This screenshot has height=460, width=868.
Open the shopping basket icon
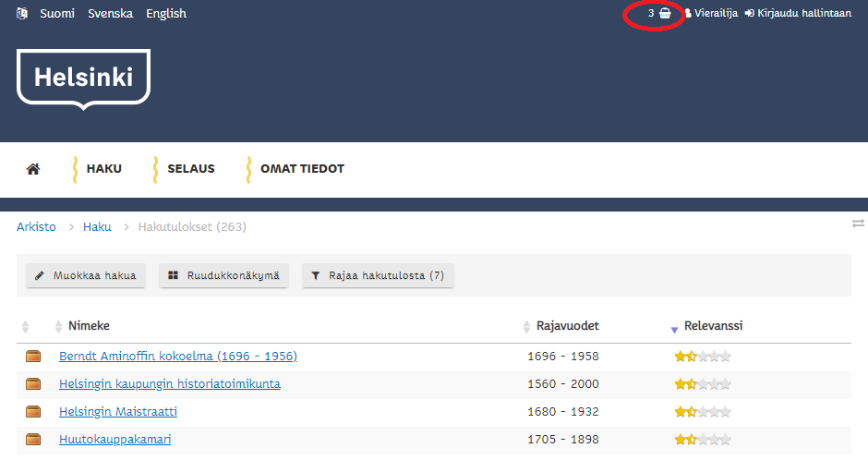pos(665,14)
